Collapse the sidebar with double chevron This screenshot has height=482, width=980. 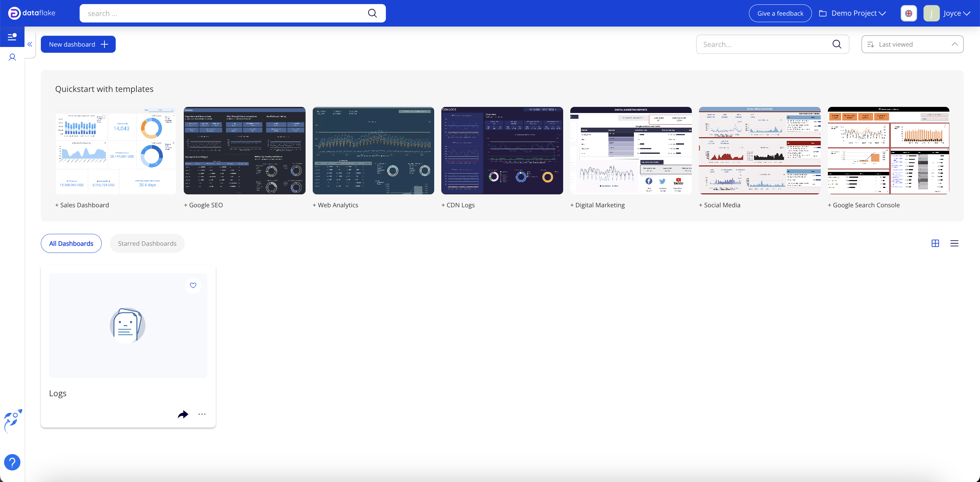click(x=30, y=45)
